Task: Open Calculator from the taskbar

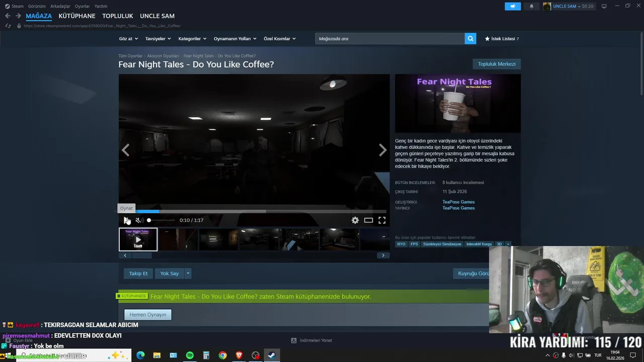Action: (206, 355)
